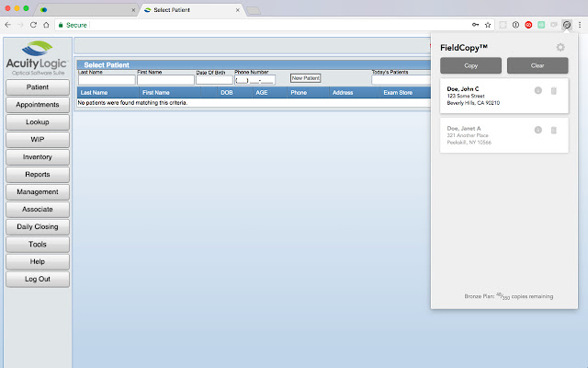Show info for Doe, John C
This screenshot has height=368, width=588.
(538, 90)
